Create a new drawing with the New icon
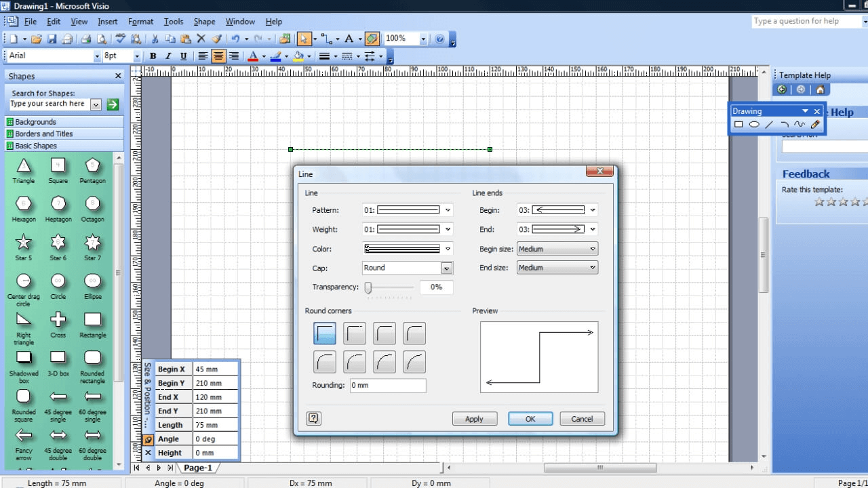The width and height of the screenshot is (868, 488). (14, 39)
